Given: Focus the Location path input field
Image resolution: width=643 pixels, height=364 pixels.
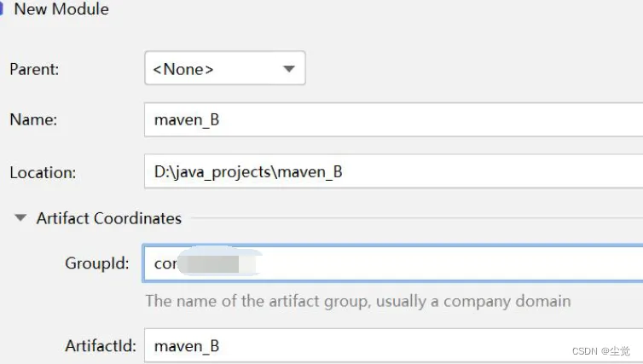Looking at the screenshot, I should click(392, 172).
